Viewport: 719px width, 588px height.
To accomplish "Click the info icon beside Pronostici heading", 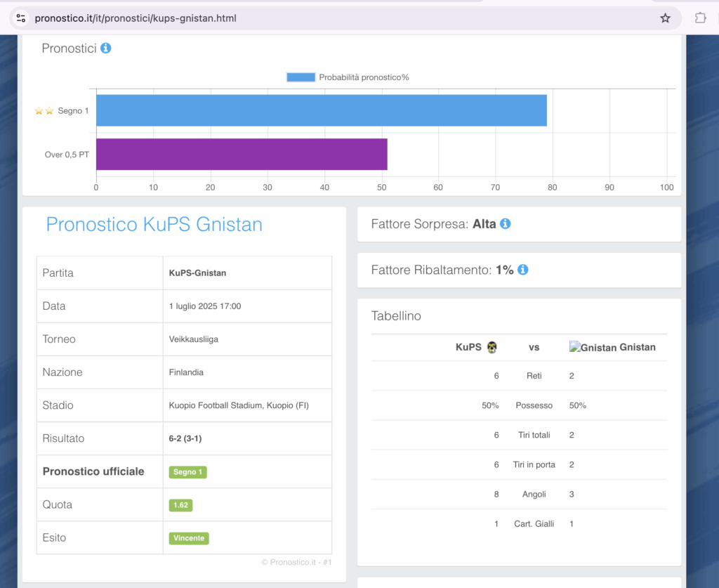I will (x=105, y=48).
